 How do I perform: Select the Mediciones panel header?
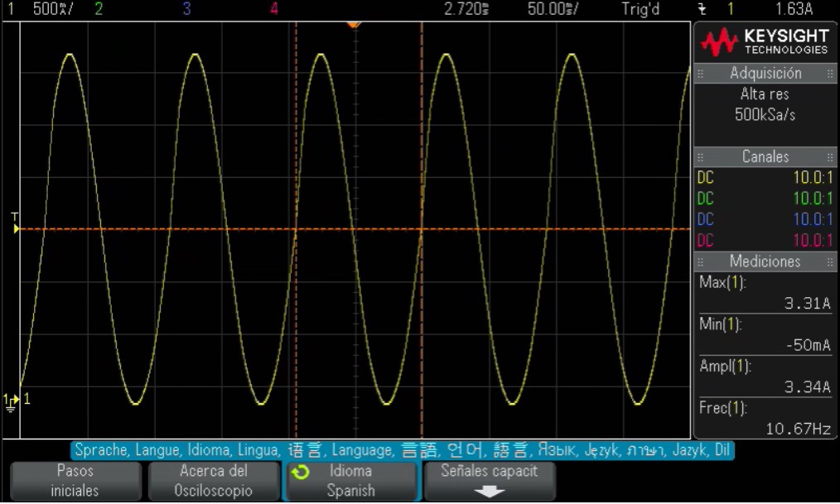765,262
